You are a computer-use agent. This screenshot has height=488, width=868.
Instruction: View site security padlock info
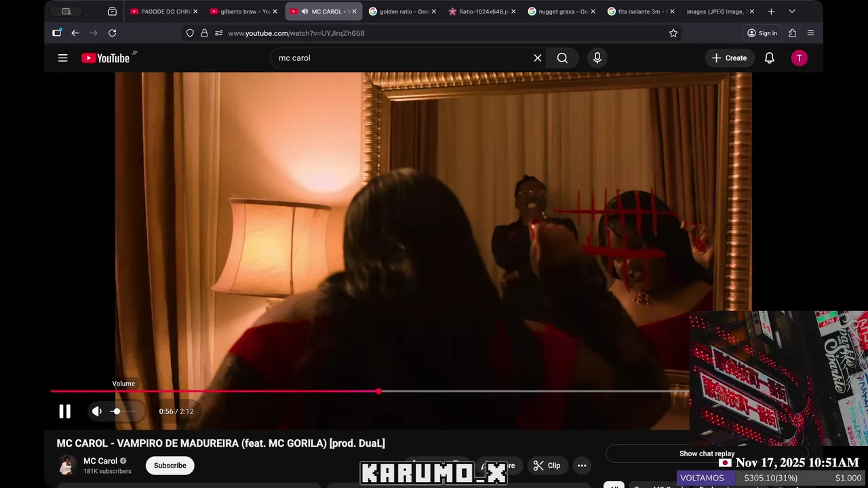204,33
